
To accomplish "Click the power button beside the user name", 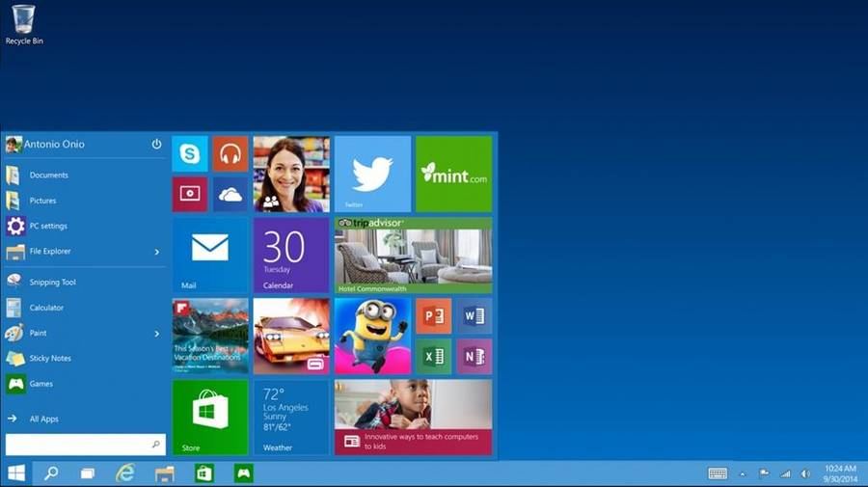I will click(156, 144).
